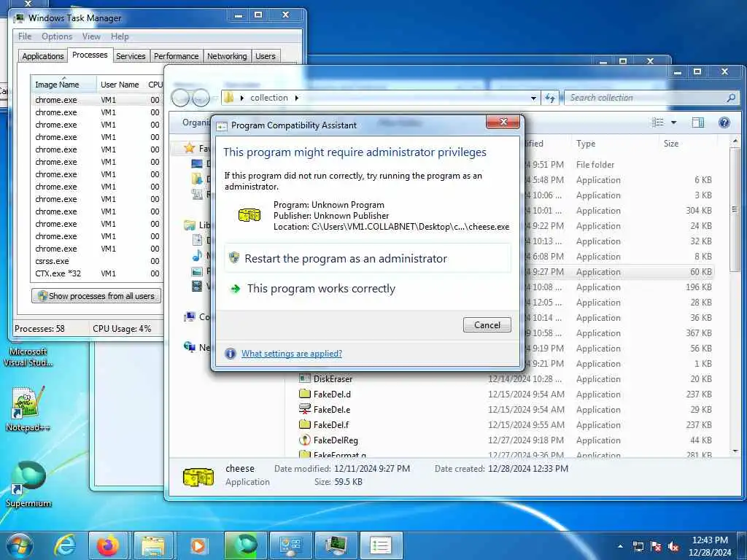Switch to Services tab in Task Manager
Viewport: 747px width, 560px height.
tap(131, 56)
